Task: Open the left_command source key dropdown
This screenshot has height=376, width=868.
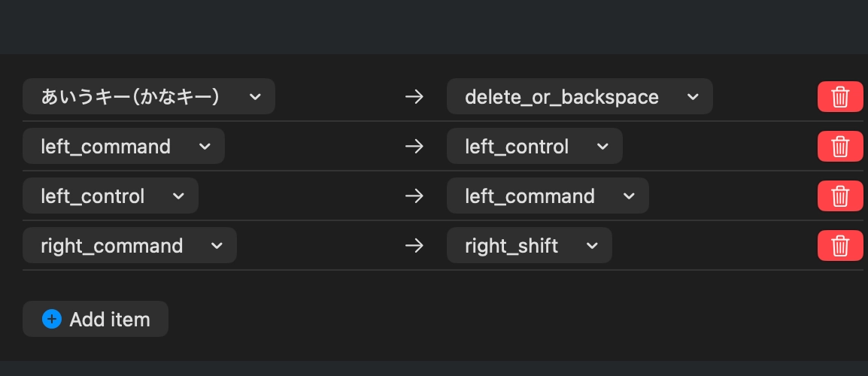Action: tap(123, 146)
